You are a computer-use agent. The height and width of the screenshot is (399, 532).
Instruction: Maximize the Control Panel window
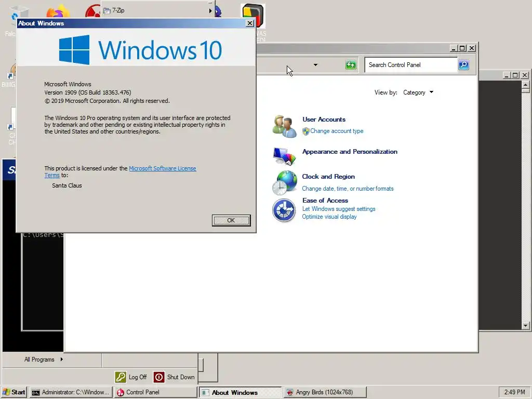pyautogui.click(x=462, y=48)
